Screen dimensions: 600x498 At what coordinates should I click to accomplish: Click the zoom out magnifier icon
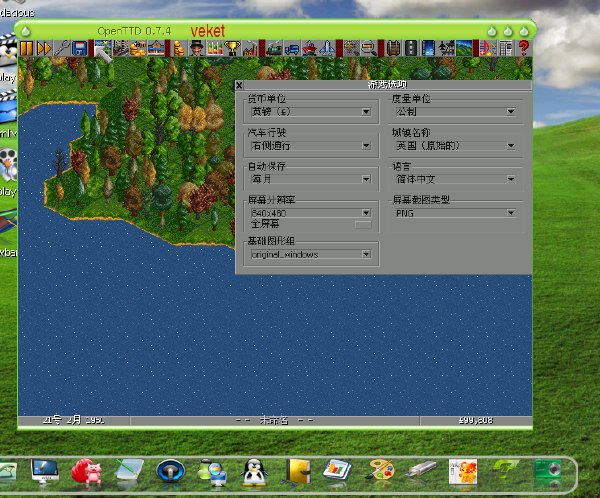368,49
